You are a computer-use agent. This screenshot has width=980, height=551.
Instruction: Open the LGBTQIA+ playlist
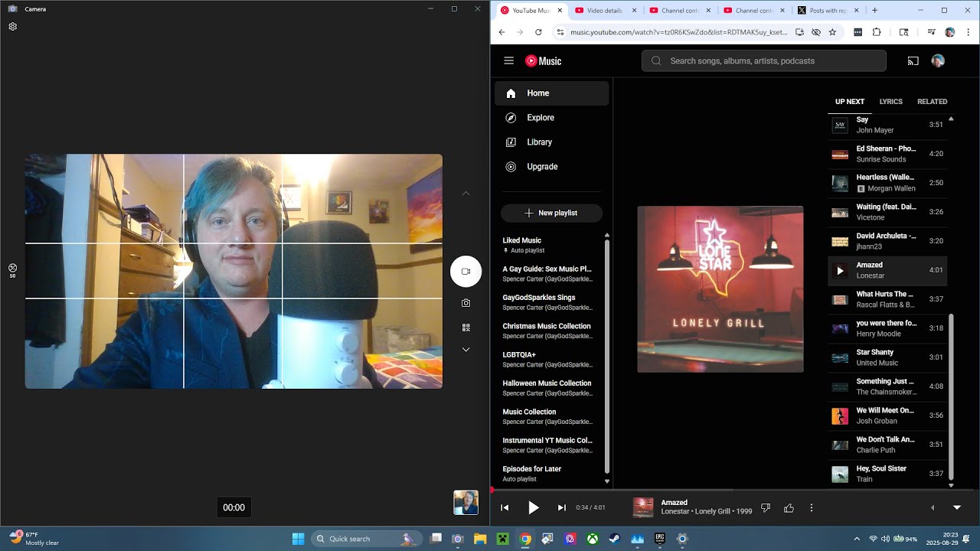[551, 360]
